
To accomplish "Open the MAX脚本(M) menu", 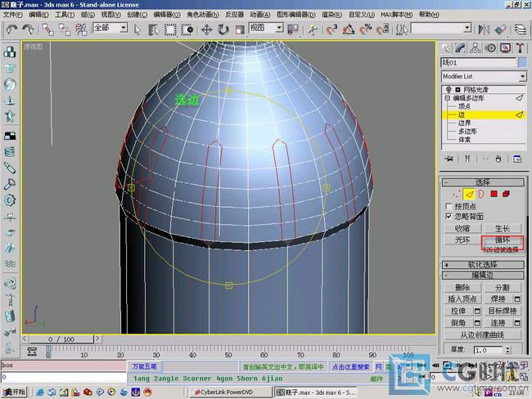I will tap(396, 15).
